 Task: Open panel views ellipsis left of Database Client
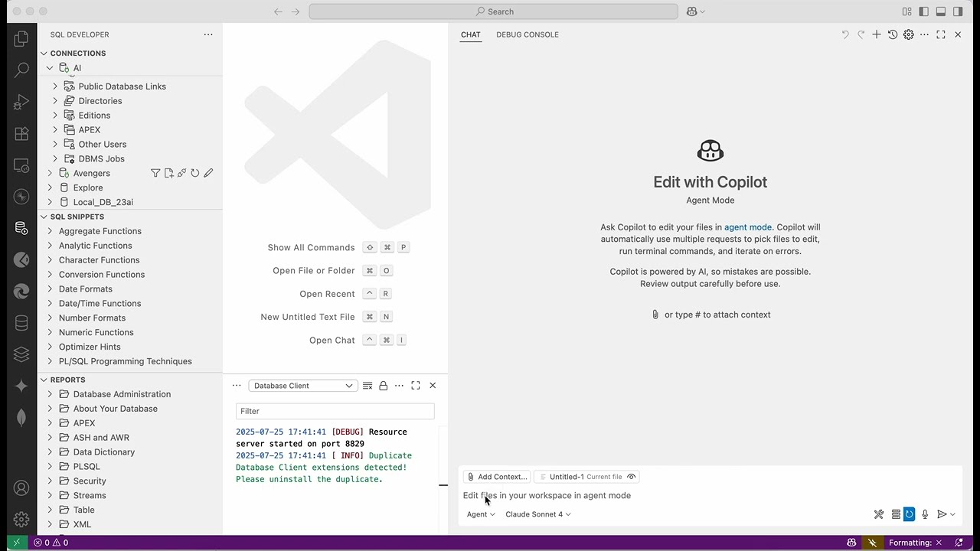pos(237,386)
